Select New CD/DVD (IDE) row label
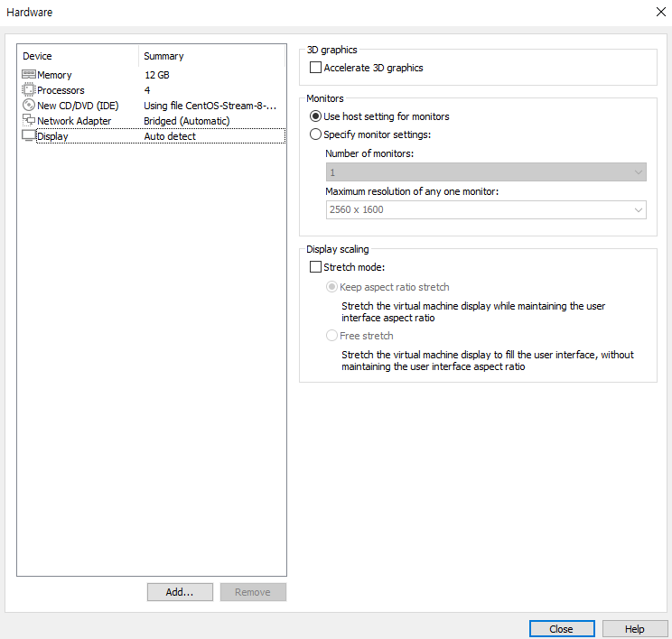This screenshot has height=639, width=672. click(x=78, y=106)
